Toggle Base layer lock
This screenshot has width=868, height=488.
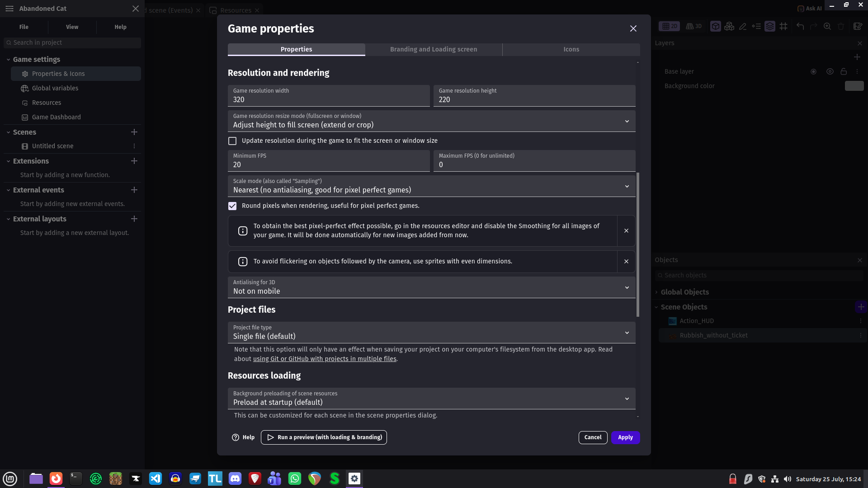point(844,71)
